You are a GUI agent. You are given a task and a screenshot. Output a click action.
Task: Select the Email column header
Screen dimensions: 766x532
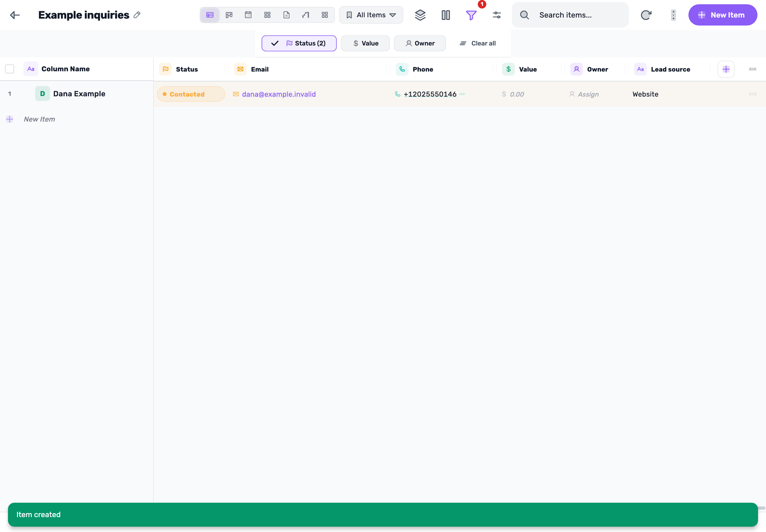[x=260, y=69]
